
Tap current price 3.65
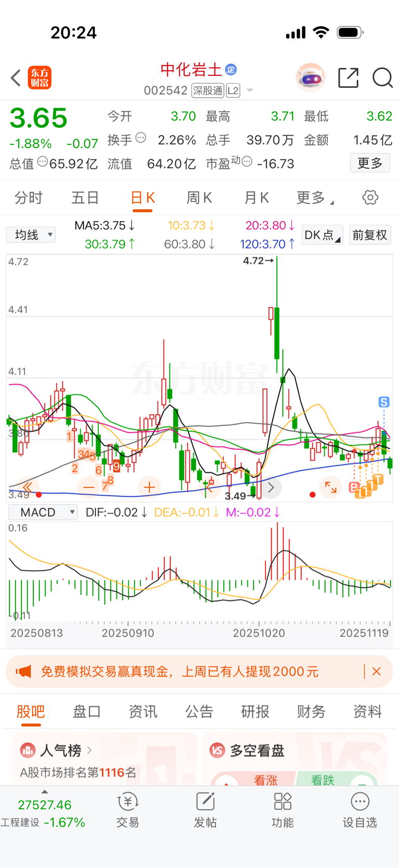click(38, 118)
